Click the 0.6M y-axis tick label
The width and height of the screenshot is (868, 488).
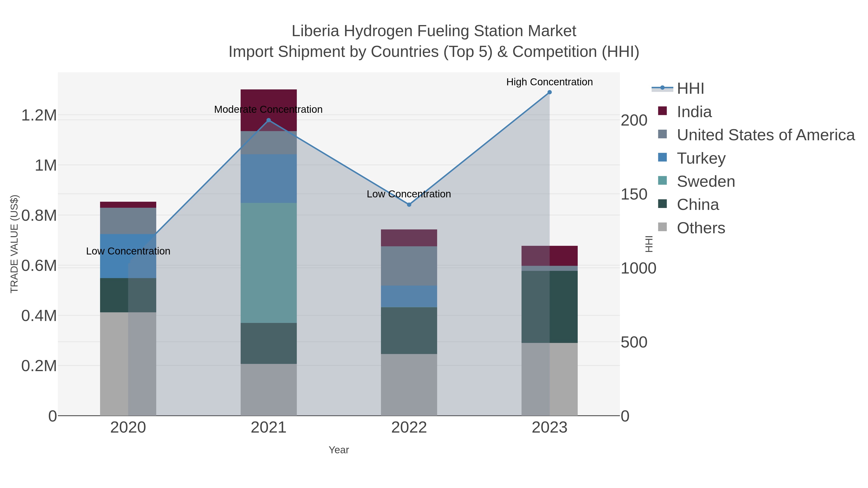(39, 266)
